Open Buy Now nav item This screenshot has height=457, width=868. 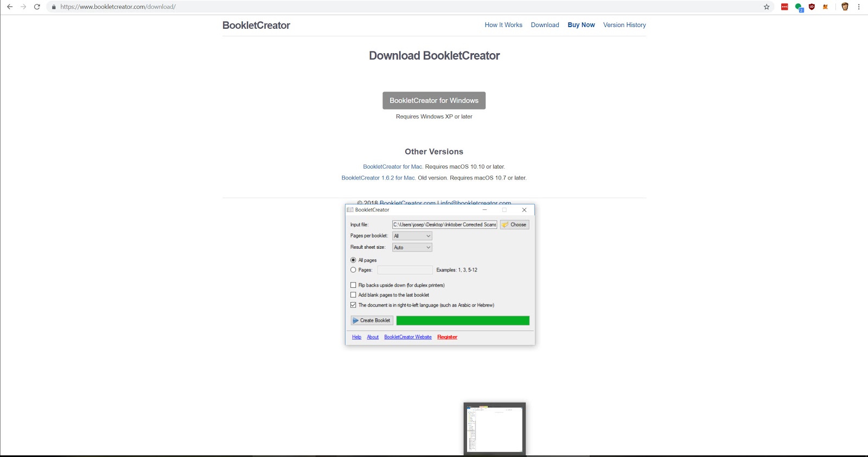[x=581, y=25]
